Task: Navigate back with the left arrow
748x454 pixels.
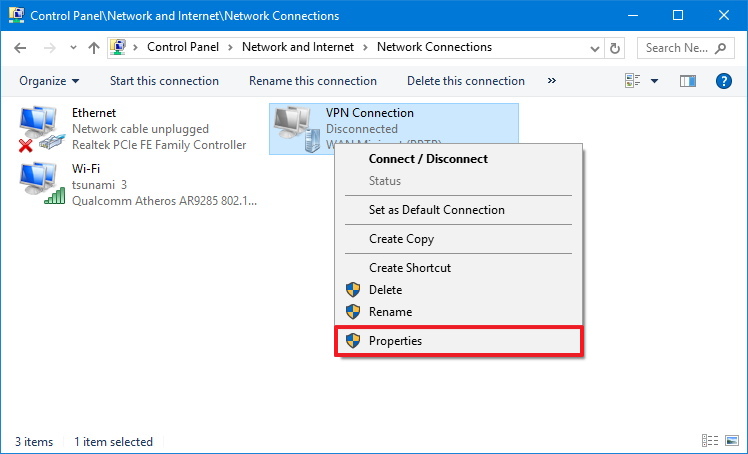Action: click(x=22, y=47)
